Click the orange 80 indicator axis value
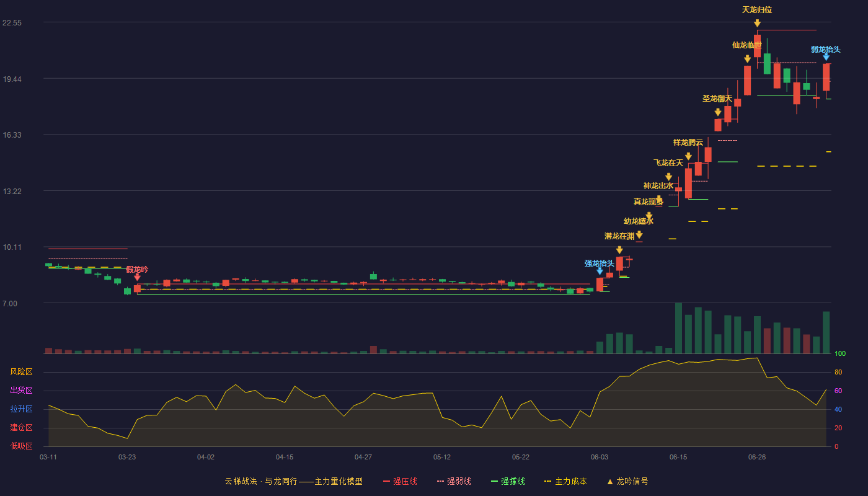Viewport: 868px width, 496px height. (x=838, y=372)
